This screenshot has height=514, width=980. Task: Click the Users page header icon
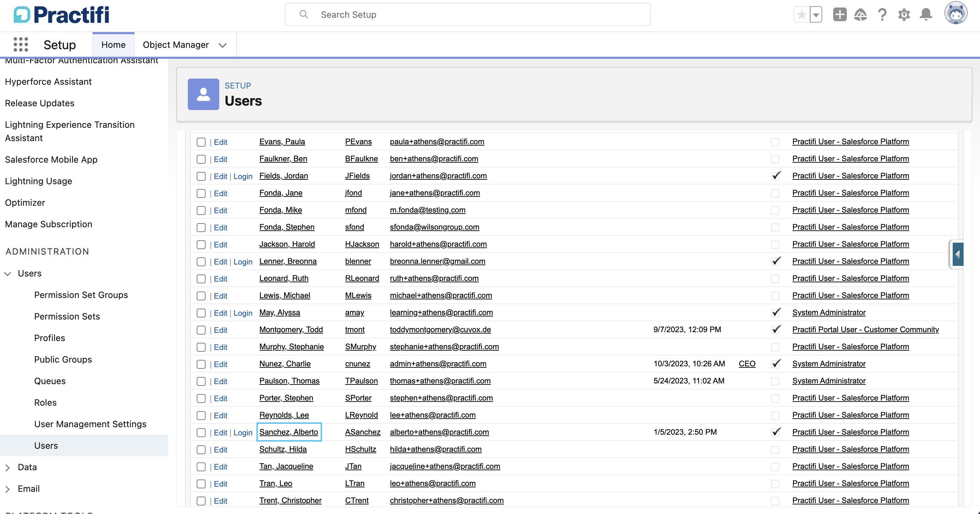[203, 94]
